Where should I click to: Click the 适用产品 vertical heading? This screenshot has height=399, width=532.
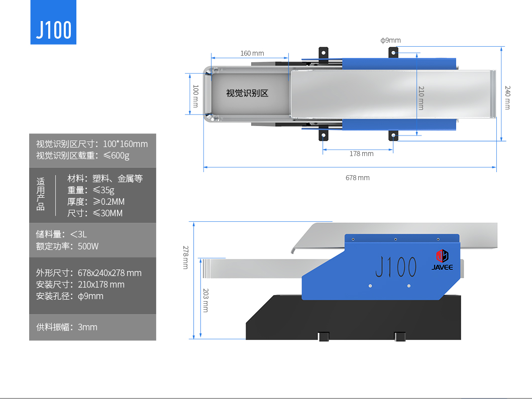click(x=41, y=194)
